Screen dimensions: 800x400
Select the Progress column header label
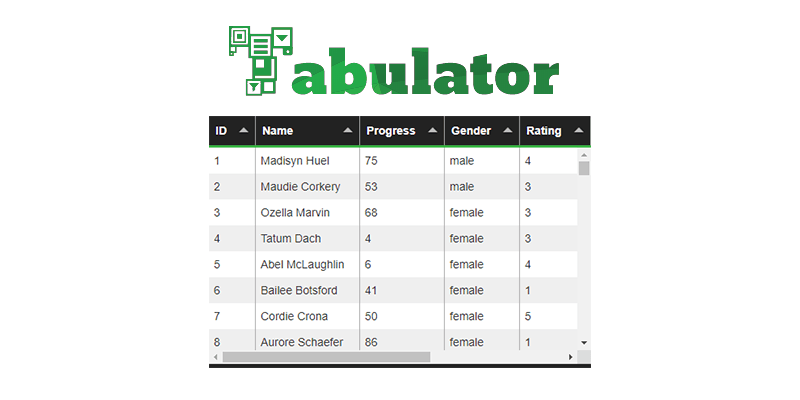(x=391, y=131)
